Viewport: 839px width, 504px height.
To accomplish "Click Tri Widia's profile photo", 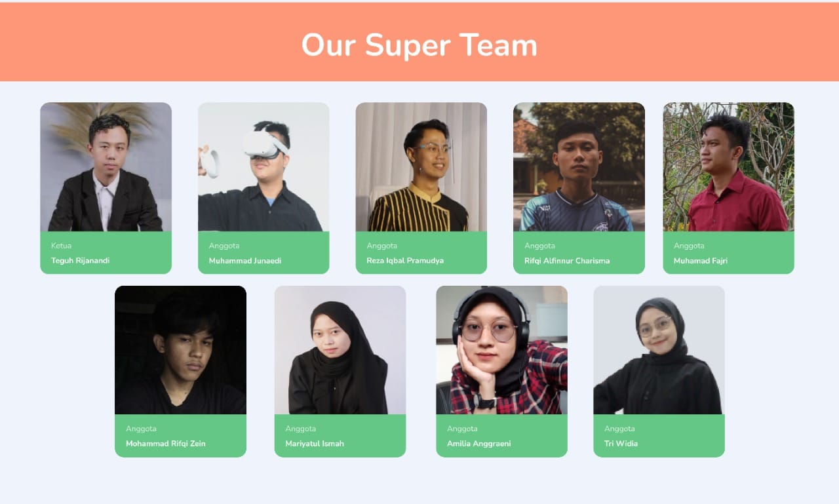I will point(659,350).
